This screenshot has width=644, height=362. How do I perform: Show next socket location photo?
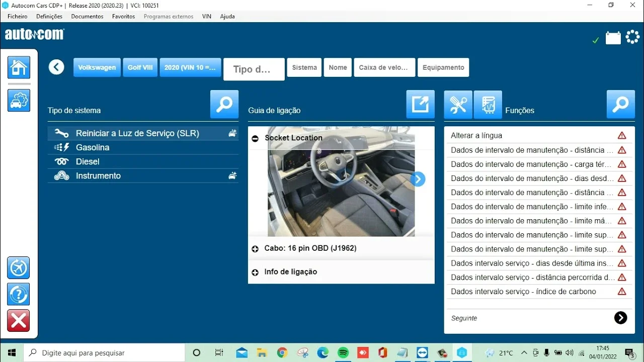click(418, 179)
